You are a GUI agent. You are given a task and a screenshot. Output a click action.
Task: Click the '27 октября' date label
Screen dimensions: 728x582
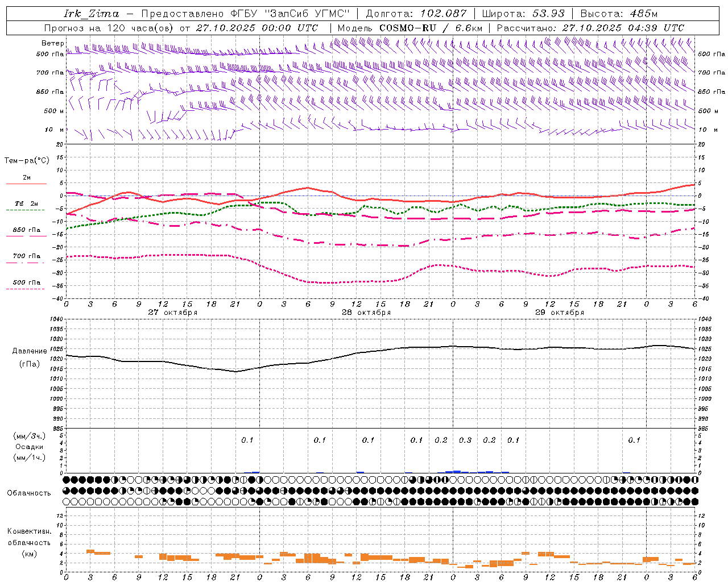pyautogui.click(x=173, y=313)
